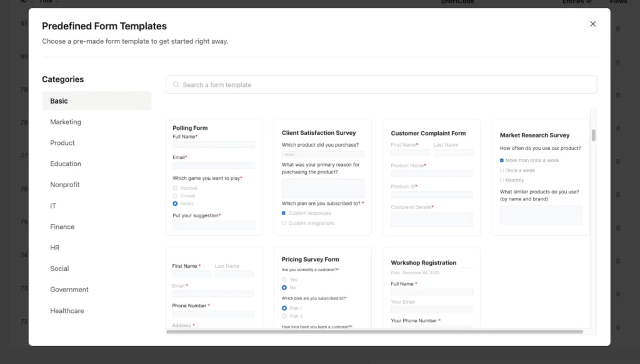
Task: Select the Plan 1 radio option
Action: coord(284,308)
